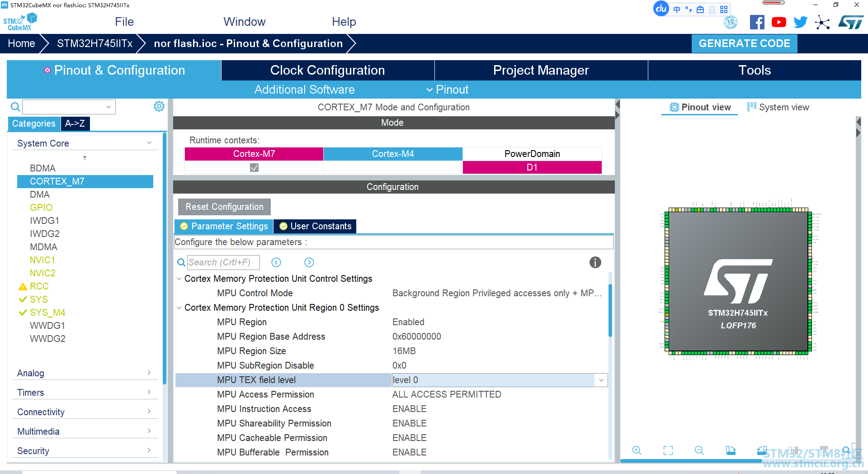Collapse MPU Region 0 Settings group

[179, 308]
